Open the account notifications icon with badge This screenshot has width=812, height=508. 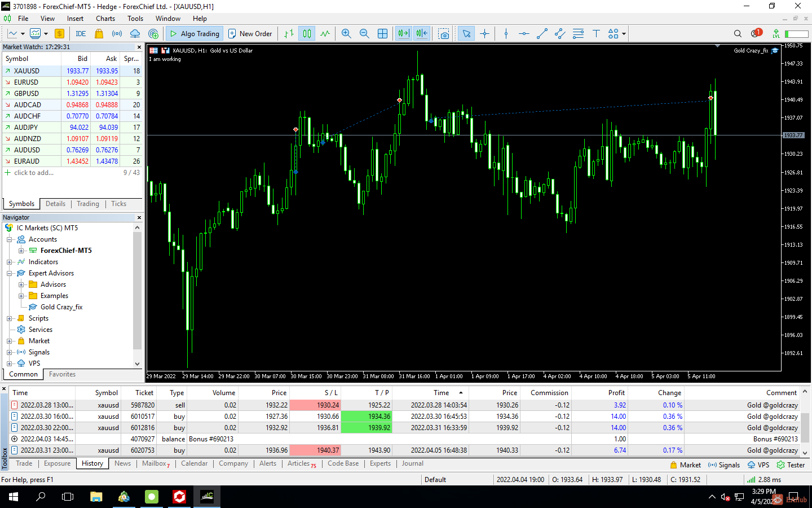[756, 33]
